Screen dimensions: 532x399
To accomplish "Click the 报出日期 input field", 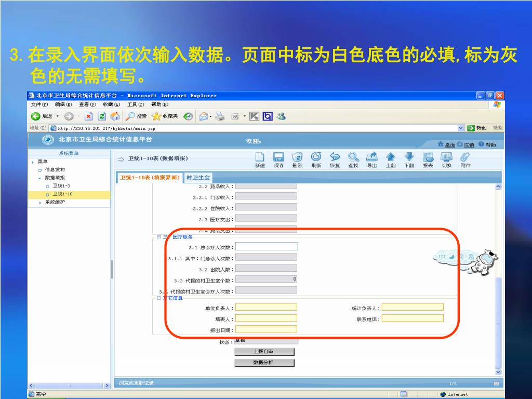I will [x=267, y=329].
